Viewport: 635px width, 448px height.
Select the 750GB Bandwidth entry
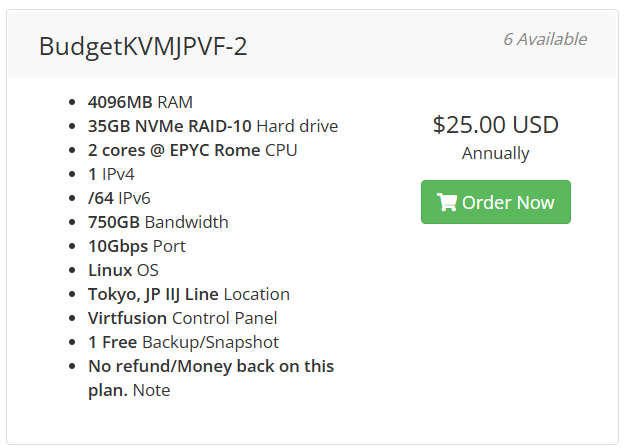click(158, 222)
